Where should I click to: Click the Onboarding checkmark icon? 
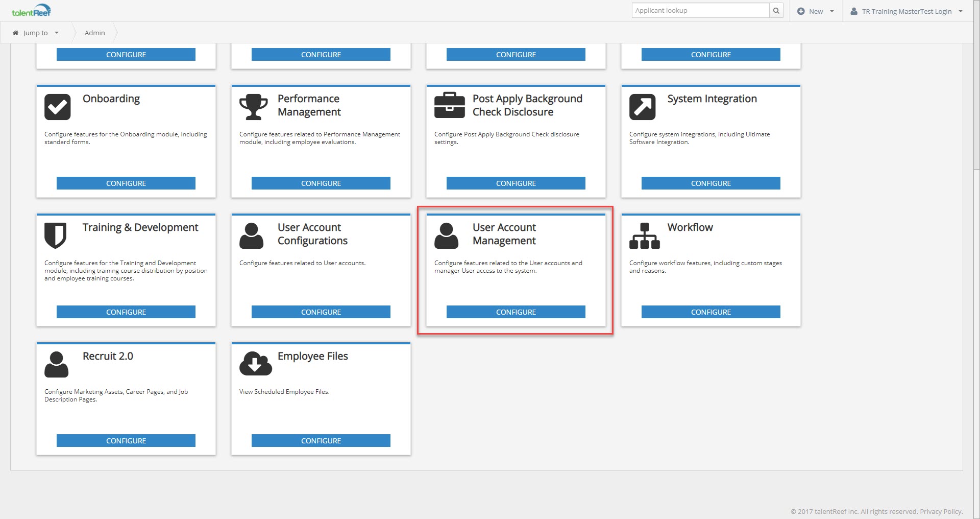(57, 107)
